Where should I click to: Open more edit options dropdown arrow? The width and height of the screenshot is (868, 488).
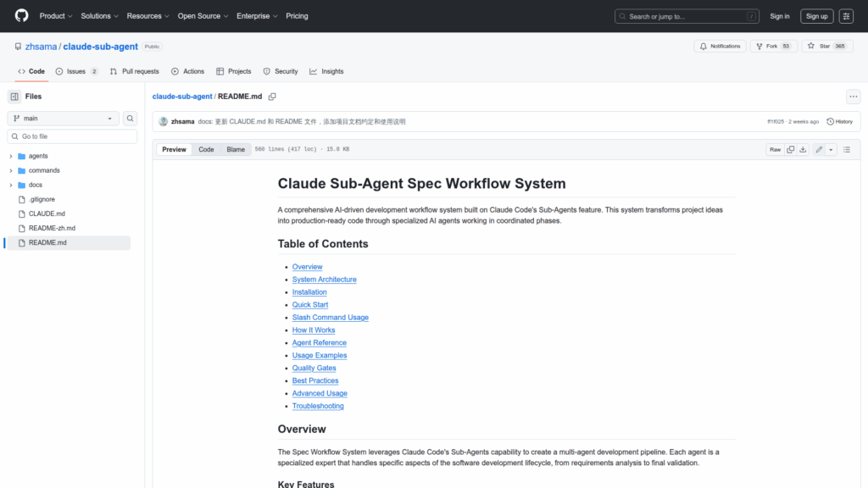831,149
